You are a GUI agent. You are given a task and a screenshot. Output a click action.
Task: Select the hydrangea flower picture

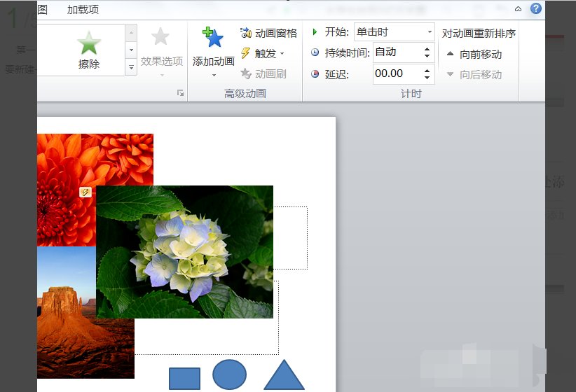(x=184, y=252)
